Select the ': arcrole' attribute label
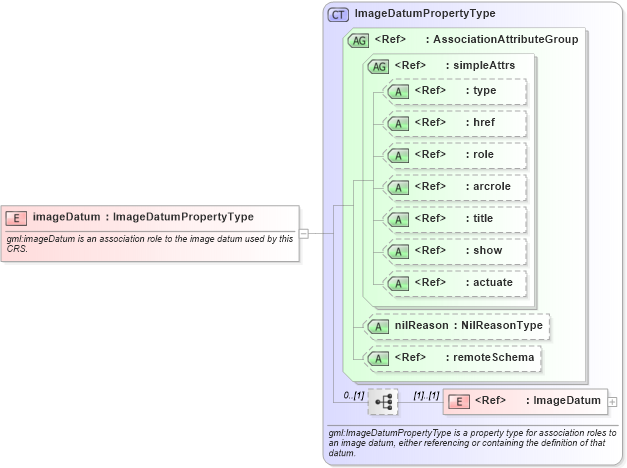Screen dimensions: 627x468 click(x=488, y=186)
